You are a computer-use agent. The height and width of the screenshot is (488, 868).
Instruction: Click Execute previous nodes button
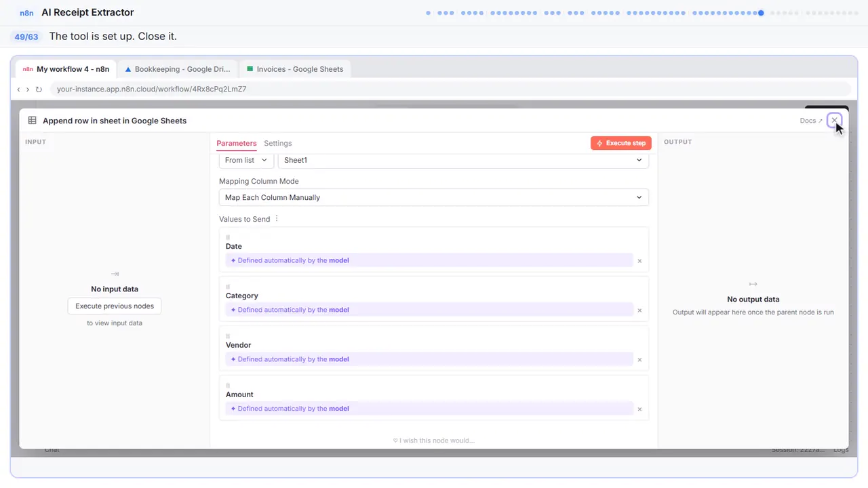pyautogui.click(x=115, y=306)
